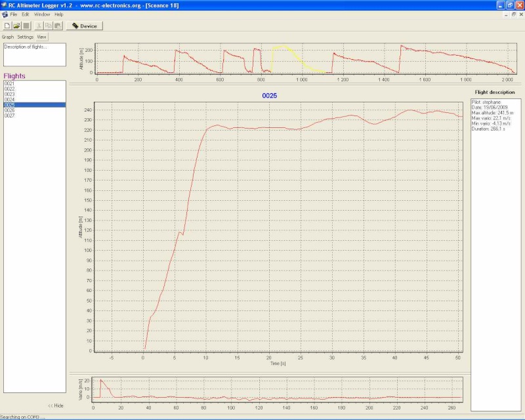The width and height of the screenshot is (525, 420).
Task: Select flight 0024 in the list
Action: (35, 100)
